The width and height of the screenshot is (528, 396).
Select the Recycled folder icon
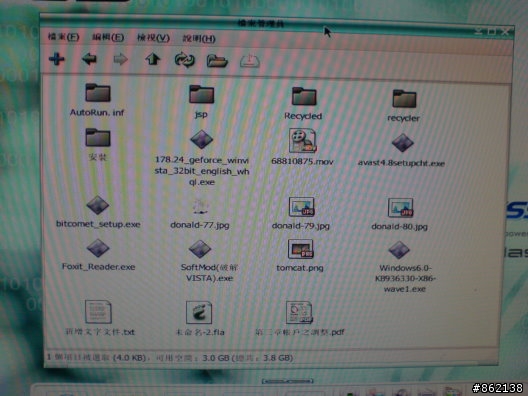(x=304, y=96)
